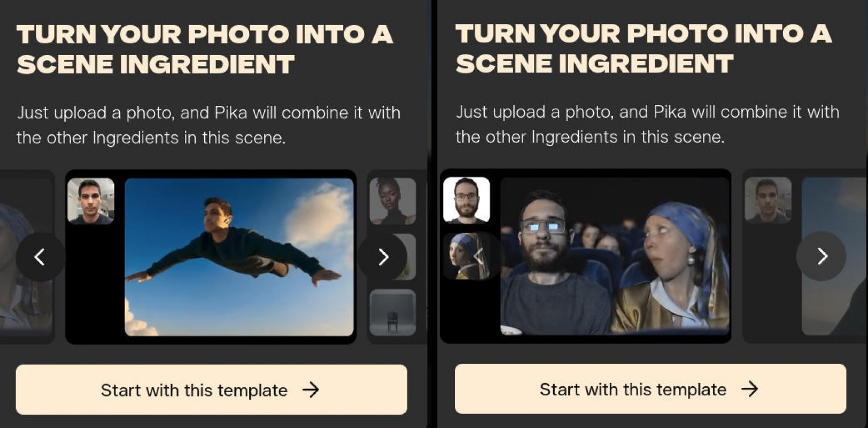This screenshot has width=868, height=428.
Task: Select the dimmed man selfie in right carousel
Action: 768,200
